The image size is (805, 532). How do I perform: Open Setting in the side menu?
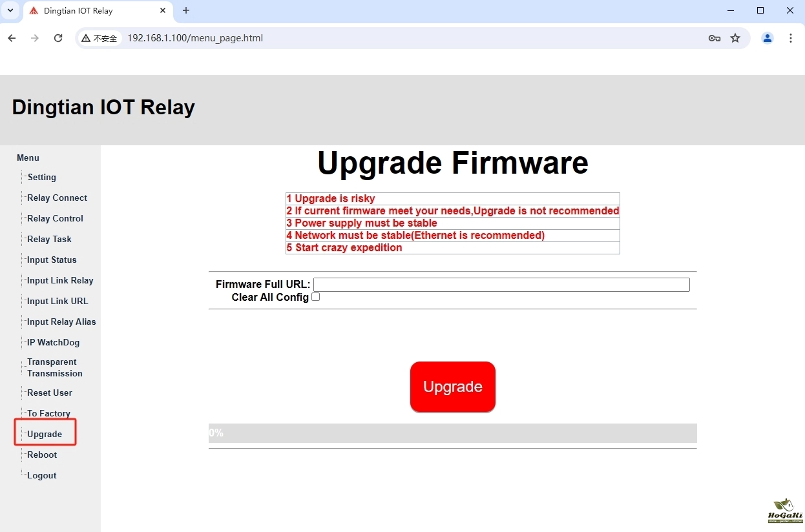click(x=41, y=177)
